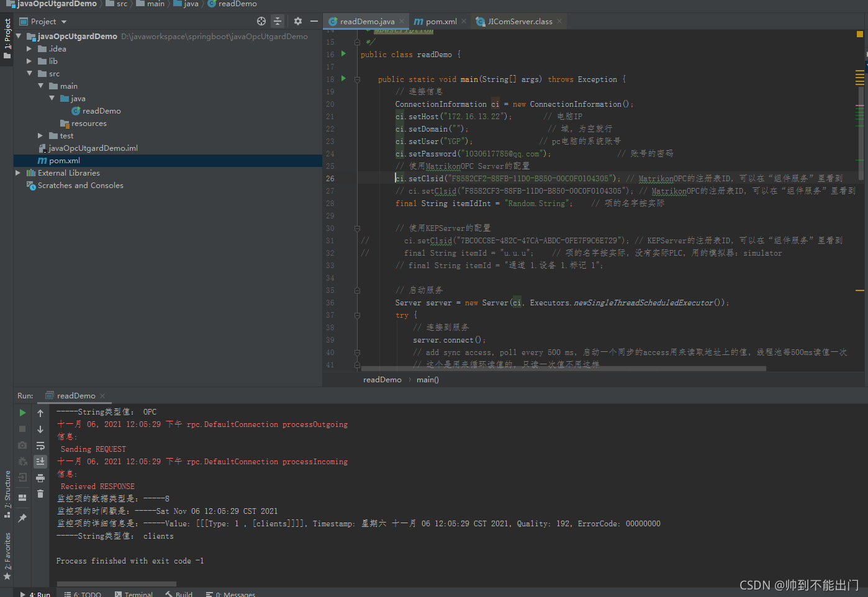Toggle the 7: Structure side panel
Screen dimensions: 868x597
pos(7,494)
